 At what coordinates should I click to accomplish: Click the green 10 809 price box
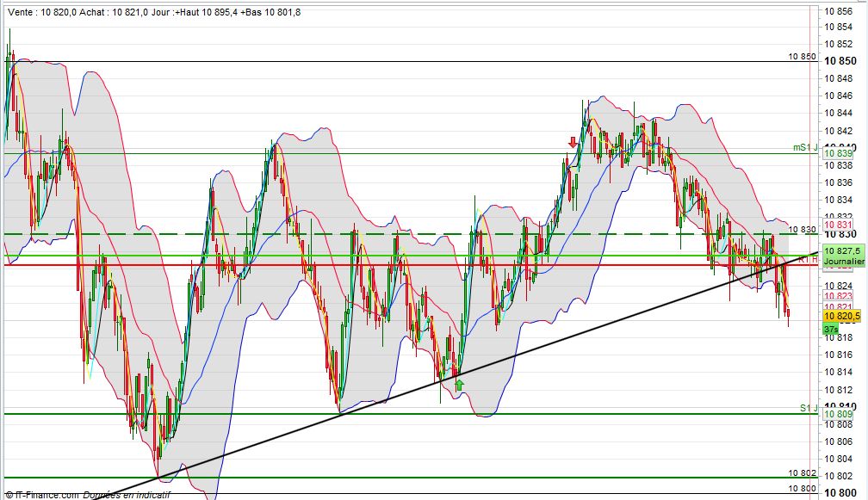(x=838, y=414)
